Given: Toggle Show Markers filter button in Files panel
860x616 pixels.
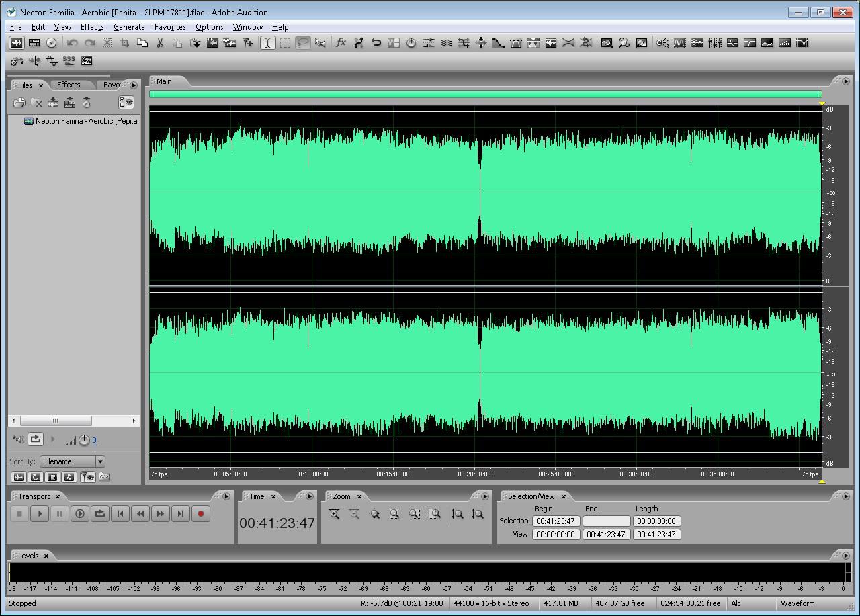Looking at the screenshot, I should 87,477.
